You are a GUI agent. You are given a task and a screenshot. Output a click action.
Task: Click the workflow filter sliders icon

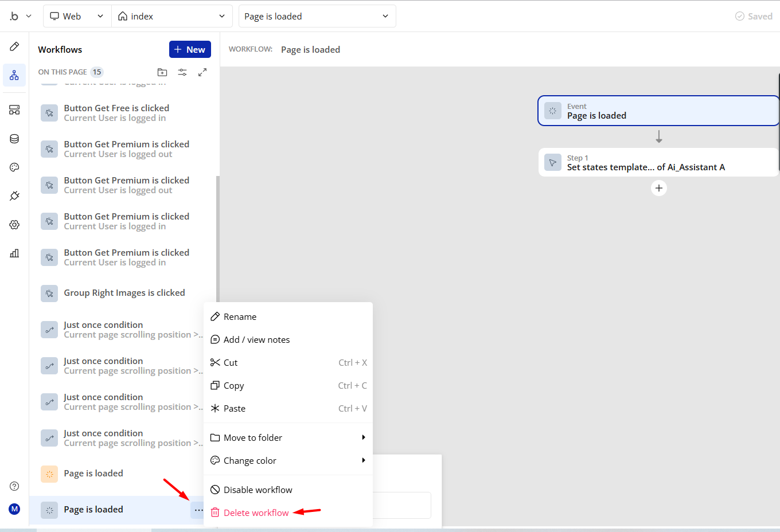point(182,72)
